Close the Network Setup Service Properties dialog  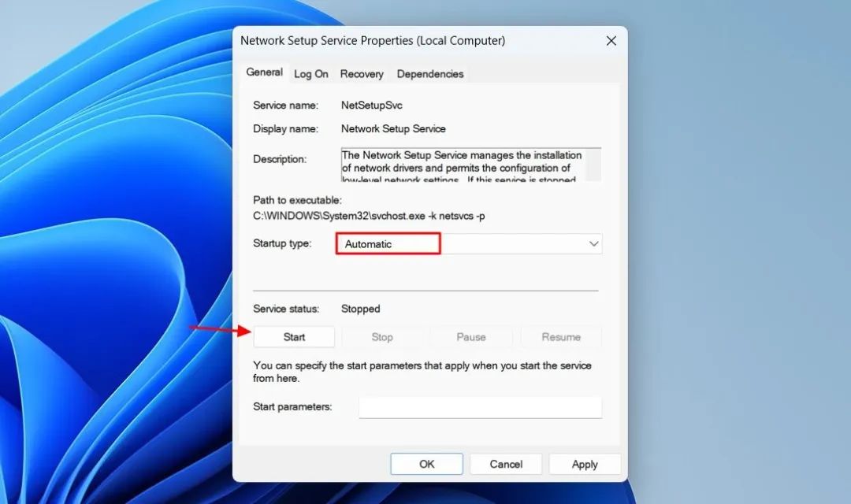(611, 41)
